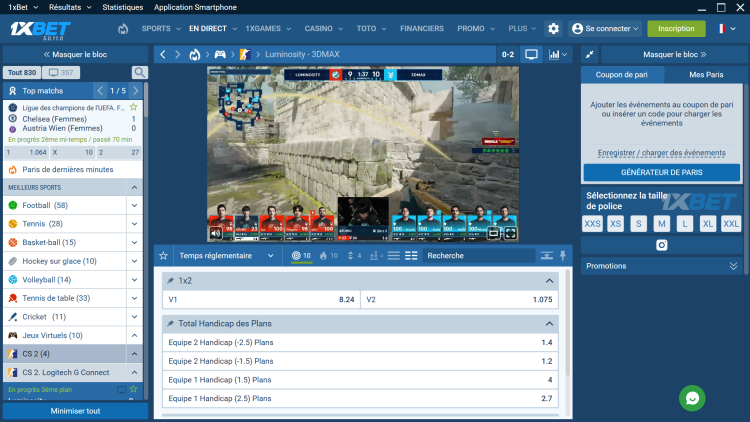Switch to two-column market layout

411,255
